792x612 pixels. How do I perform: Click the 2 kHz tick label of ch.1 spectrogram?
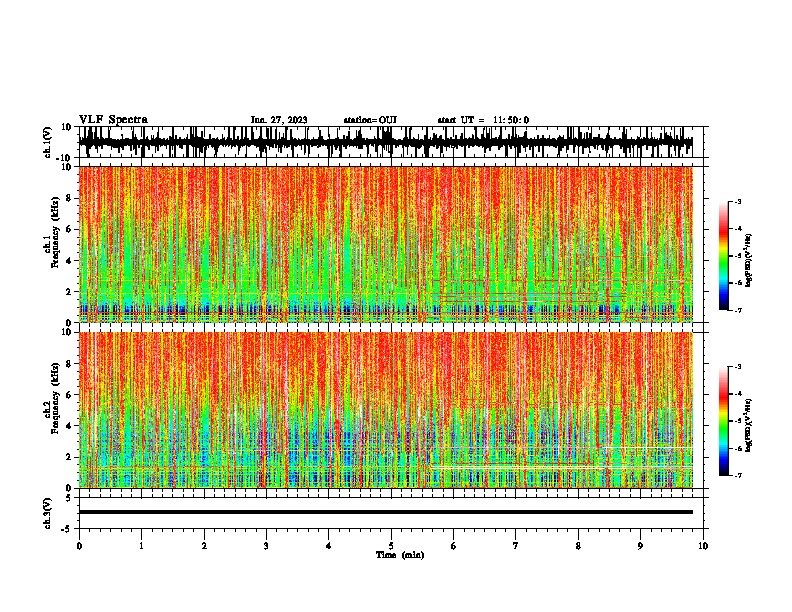(x=70, y=292)
